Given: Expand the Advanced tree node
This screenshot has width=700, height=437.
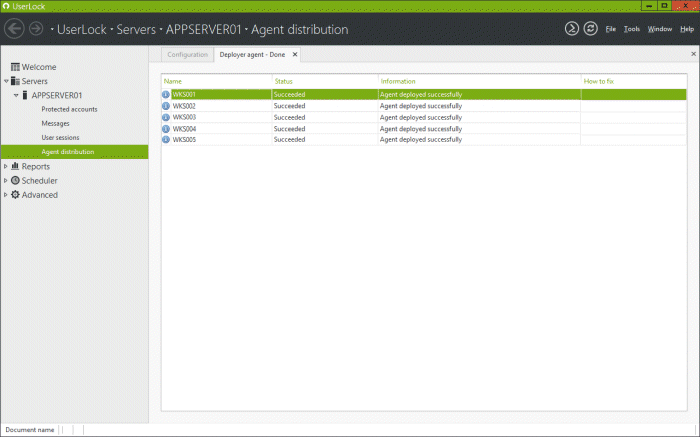Looking at the screenshot, I should [x=6, y=195].
